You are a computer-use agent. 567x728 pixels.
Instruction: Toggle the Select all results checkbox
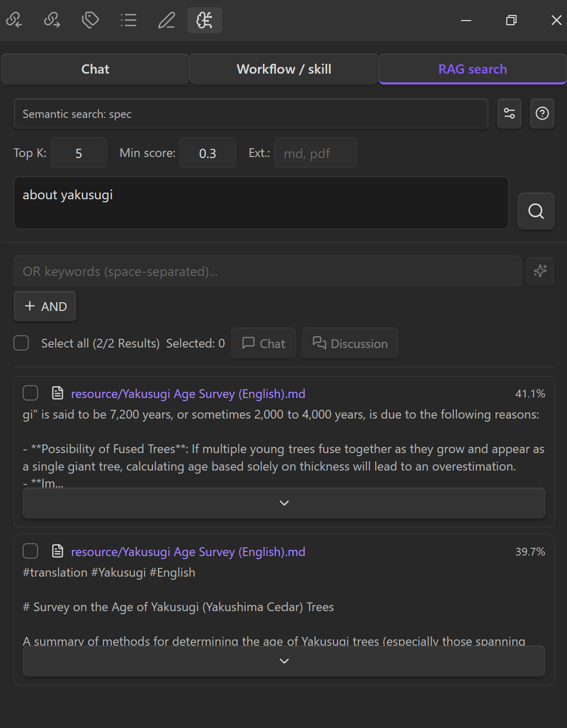[21, 343]
